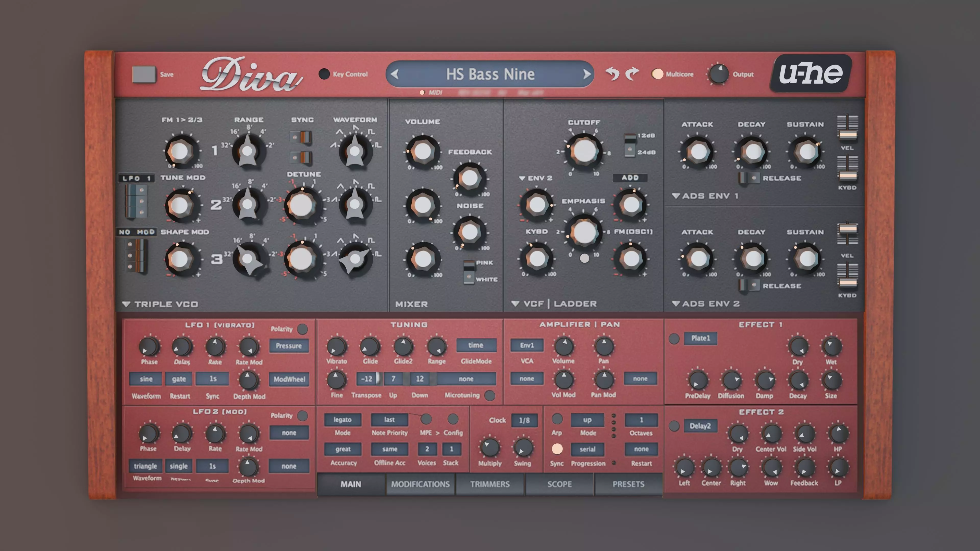980x551 pixels.
Task: Click the mixer Noise knob
Action: tap(470, 232)
